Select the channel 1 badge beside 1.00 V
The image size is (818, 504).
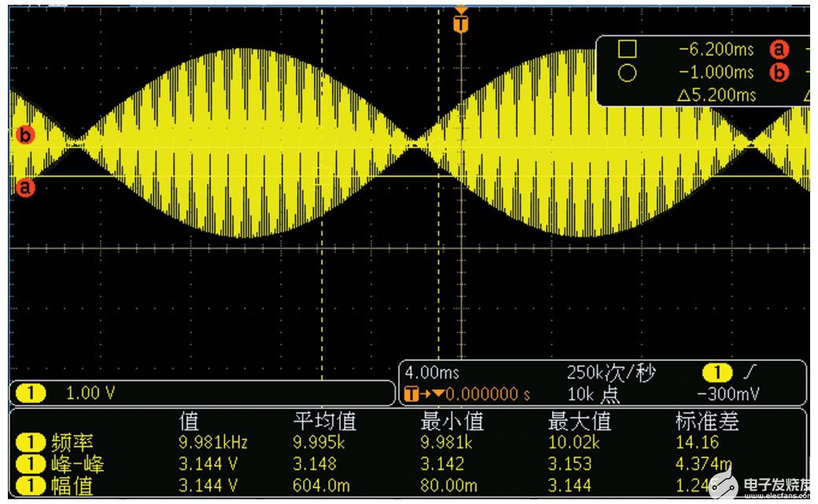pos(31,393)
